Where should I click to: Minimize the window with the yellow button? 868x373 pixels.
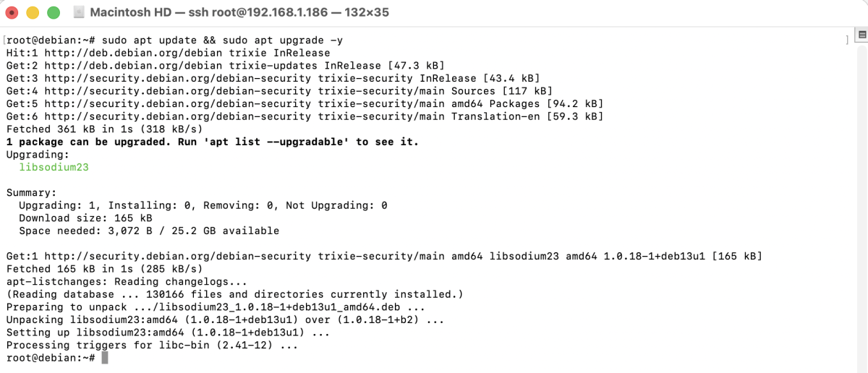coord(33,13)
